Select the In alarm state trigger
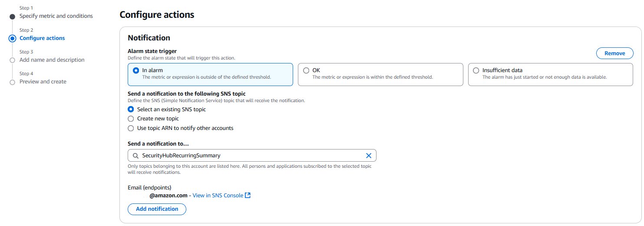 (136, 70)
